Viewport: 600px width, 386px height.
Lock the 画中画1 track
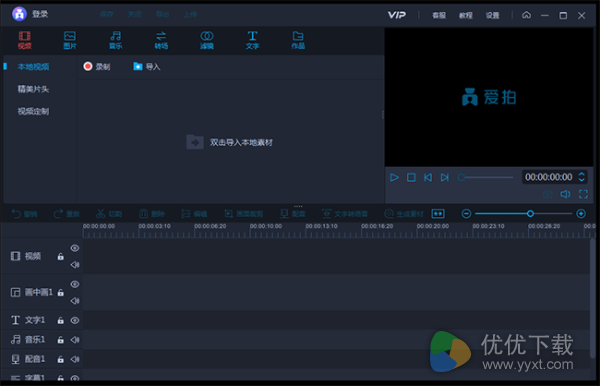pos(60,293)
